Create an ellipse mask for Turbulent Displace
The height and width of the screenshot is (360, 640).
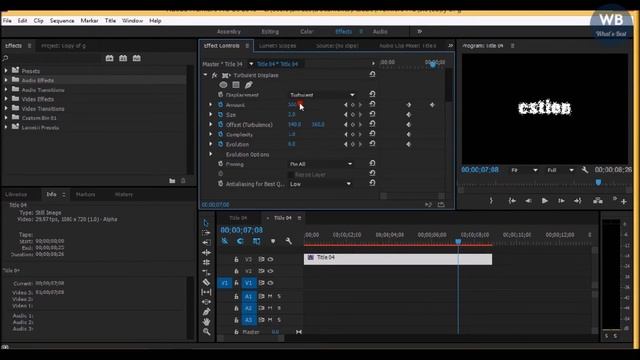223,85
